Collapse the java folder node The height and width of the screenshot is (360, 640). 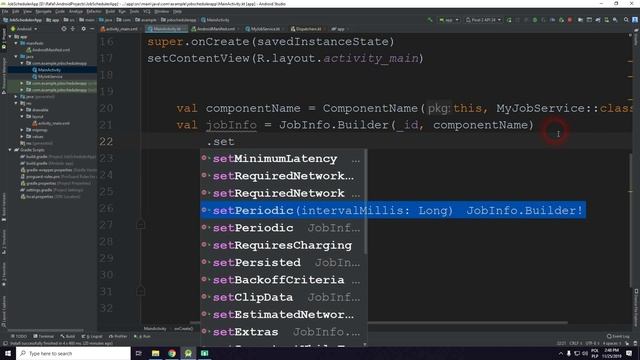pos(16,56)
